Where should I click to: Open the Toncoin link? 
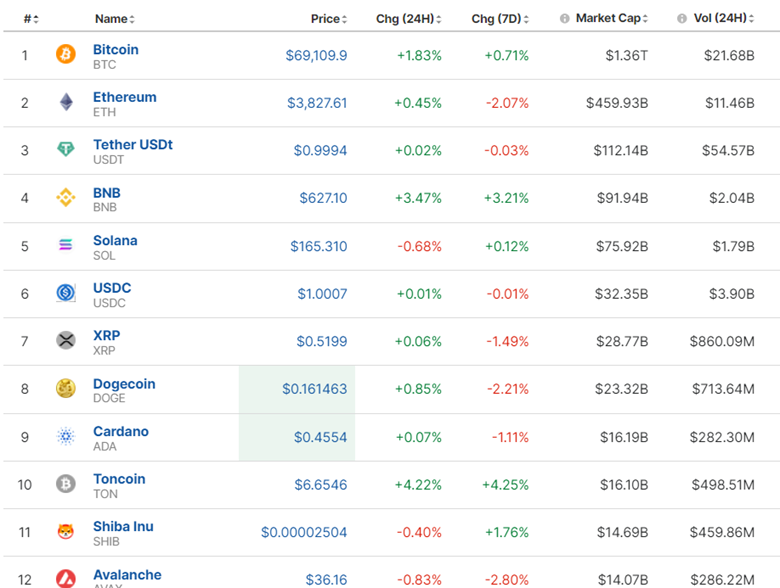point(119,479)
